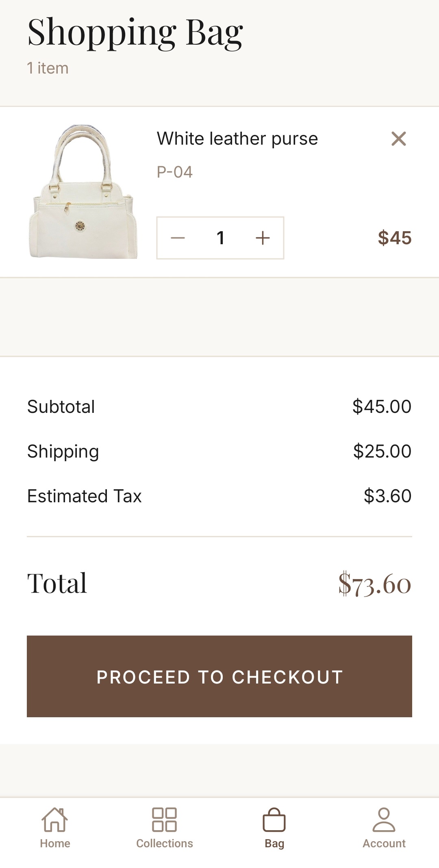Tap the Account person icon
This screenshot has height=868, width=439.
click(x=384, y=819)
